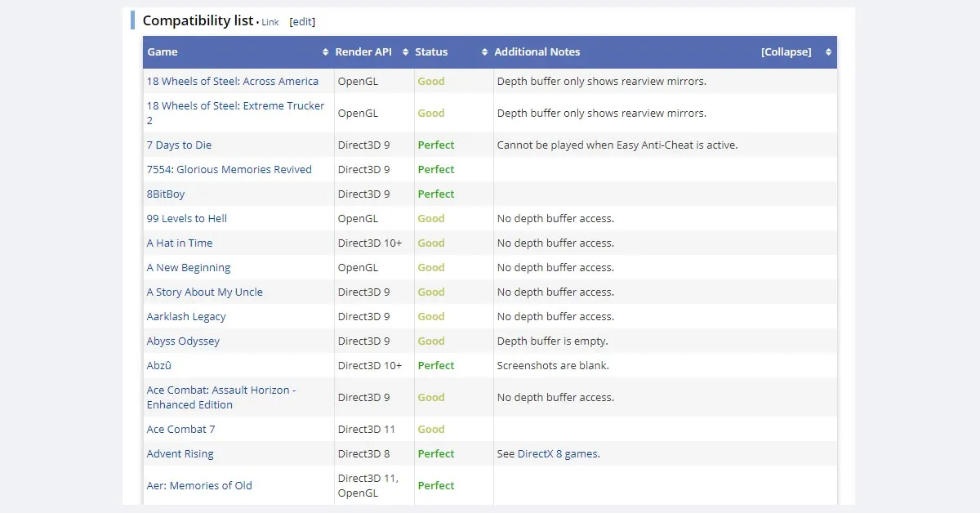The height and width of the screenshot is (513, 980).
Task: Open the 99 Levels to Hell page
Action: click(x=186, y=218)
